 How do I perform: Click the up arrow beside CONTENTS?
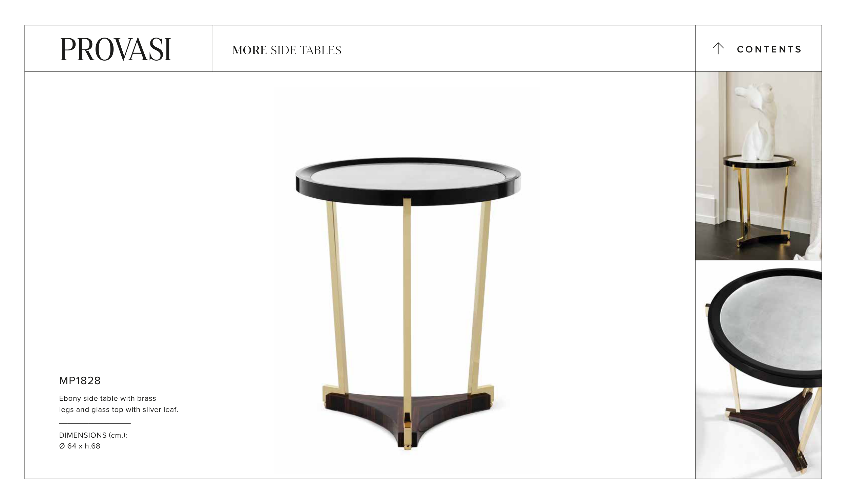[718, 48]
